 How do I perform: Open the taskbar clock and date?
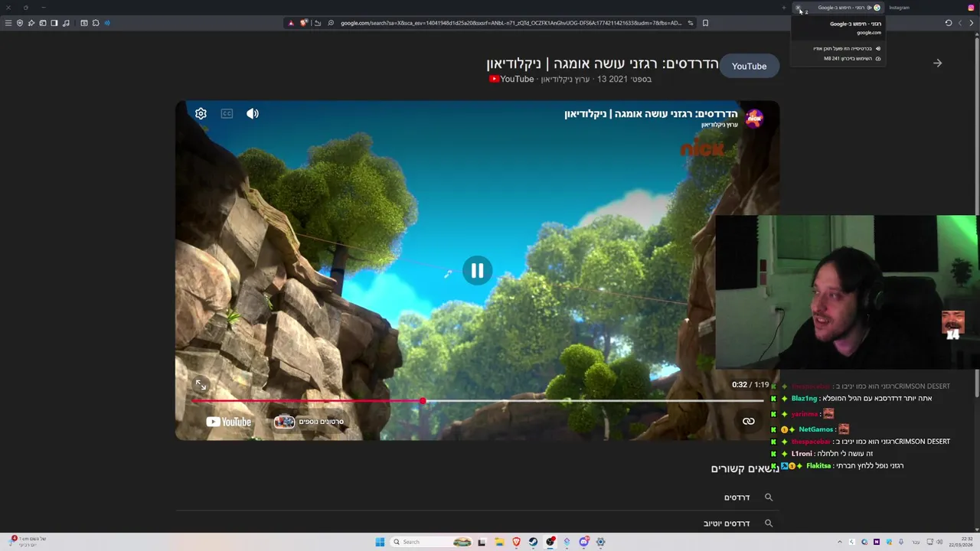(961, 542)
